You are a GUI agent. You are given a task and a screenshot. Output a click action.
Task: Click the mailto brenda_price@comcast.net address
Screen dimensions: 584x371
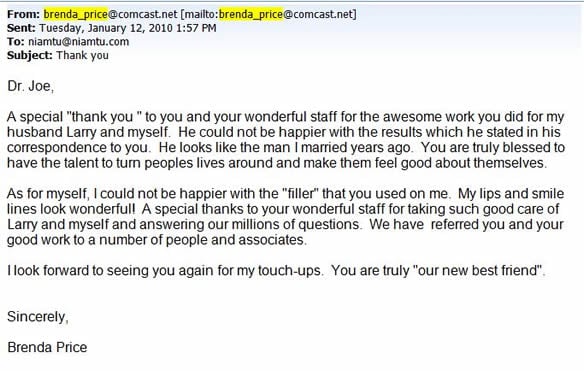coord(286,14)
